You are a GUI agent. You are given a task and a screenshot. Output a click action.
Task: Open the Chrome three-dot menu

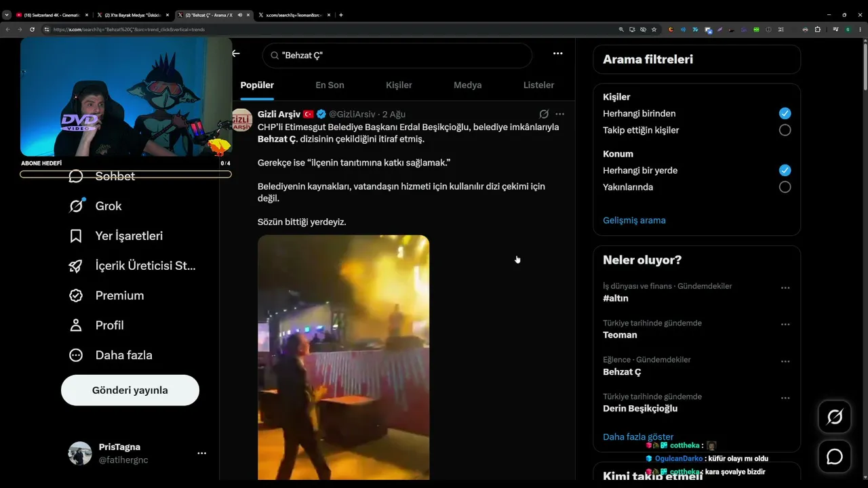click(x=859, y=29)
